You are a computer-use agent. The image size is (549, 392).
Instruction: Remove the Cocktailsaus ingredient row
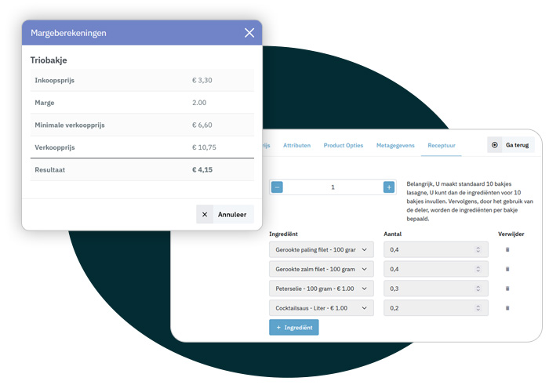click(507, 308)
